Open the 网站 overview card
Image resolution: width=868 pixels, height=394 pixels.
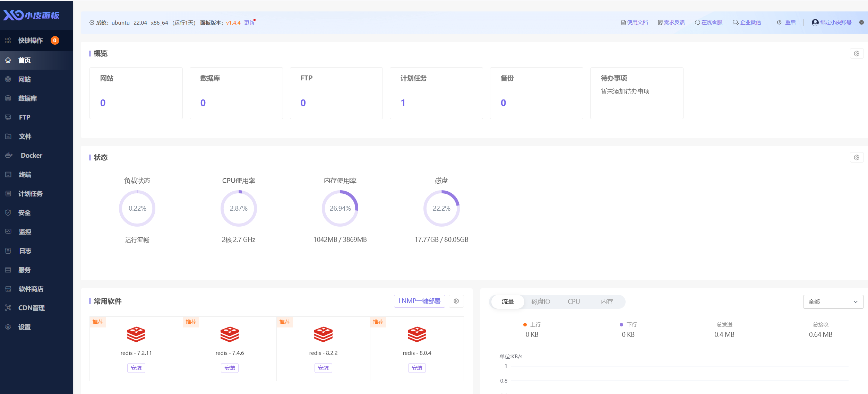(x=136, y=93)
